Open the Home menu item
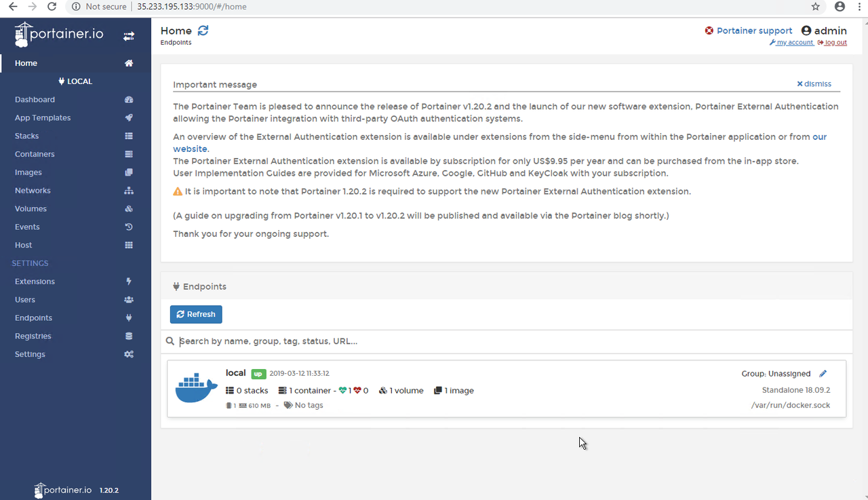The width and height of the screenshot is (868, 500). tap(75, 63)
